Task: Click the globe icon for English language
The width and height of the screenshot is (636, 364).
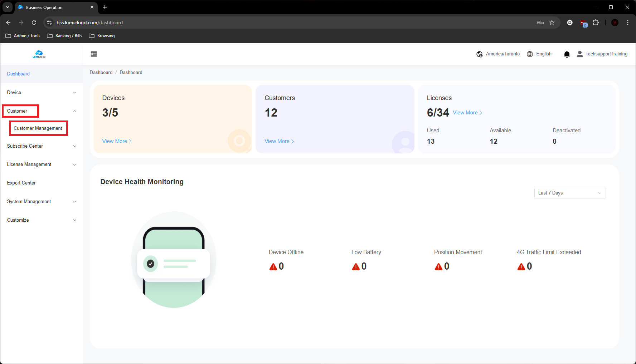Action: [x=530, y=54]
